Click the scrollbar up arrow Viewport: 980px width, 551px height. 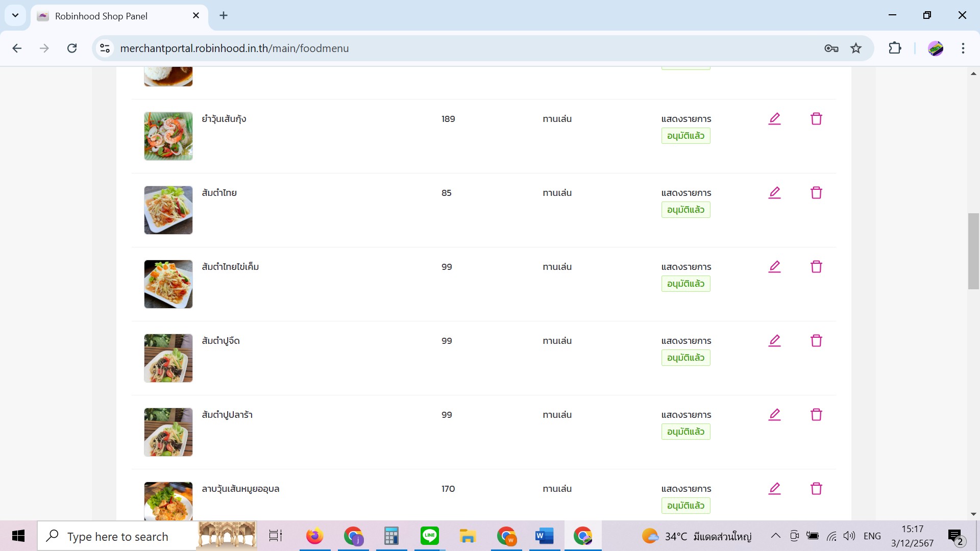point(973,74)
